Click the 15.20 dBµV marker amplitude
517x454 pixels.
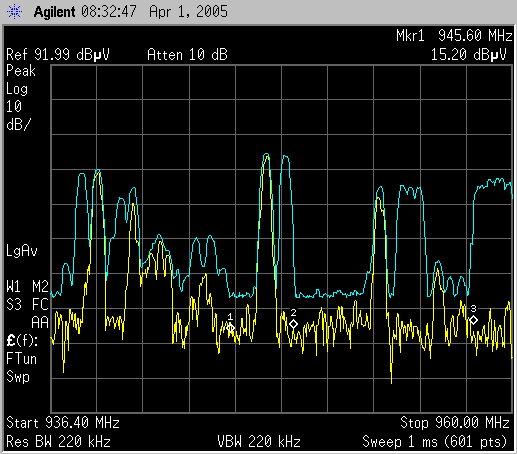point(469,55)
